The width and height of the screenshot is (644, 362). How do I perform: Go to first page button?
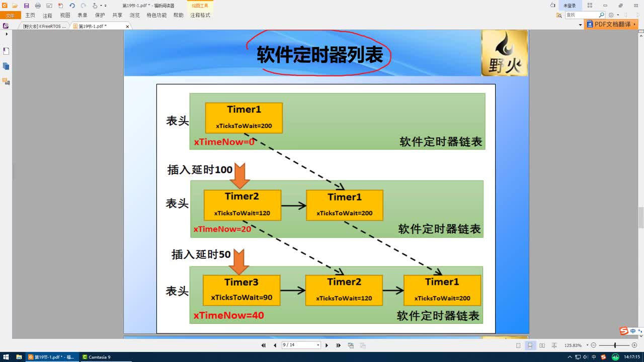pyautogui.click(x=263, y=345)
